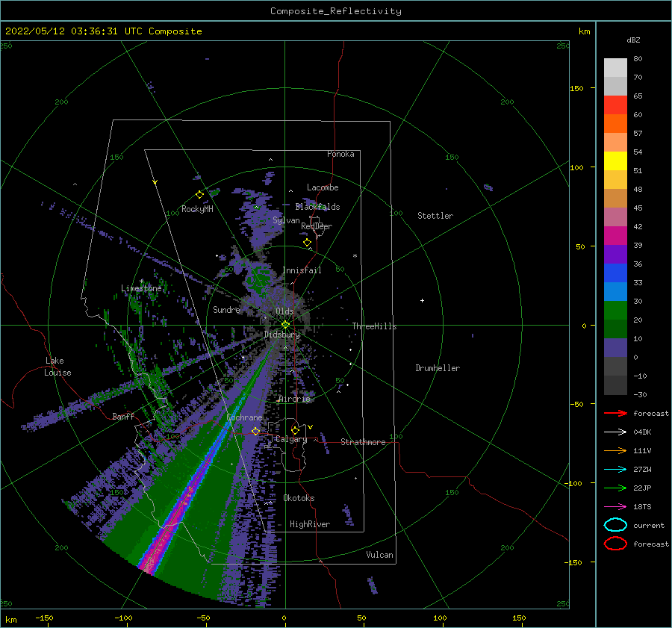Click the green 22JP arrow in legend

[615, 488]
